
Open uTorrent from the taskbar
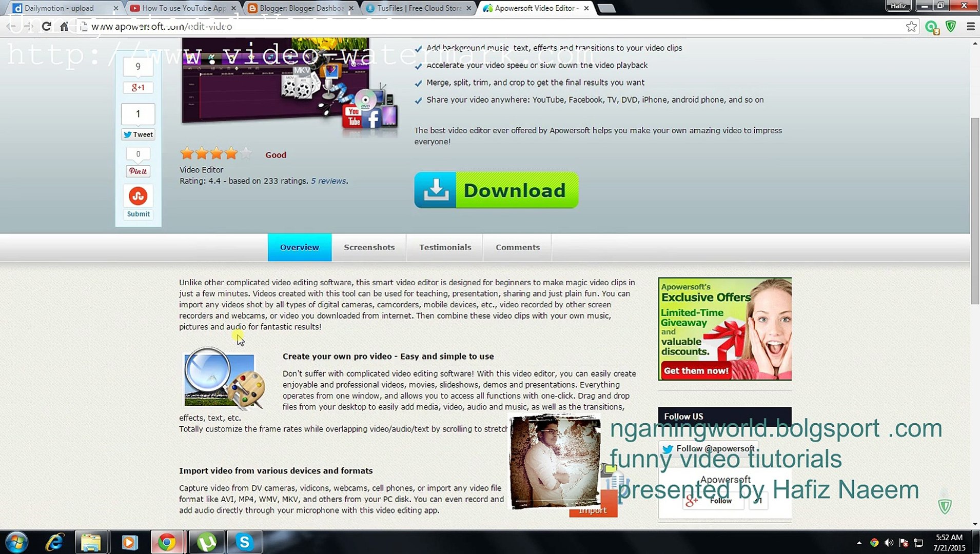point(206,542)
